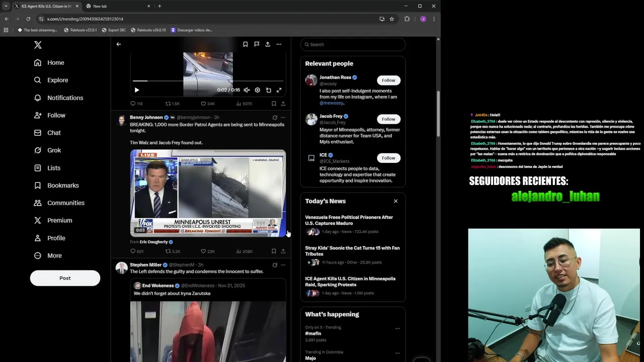Open the Stray Kids' Soonie the Cat story

pos(353,255)
